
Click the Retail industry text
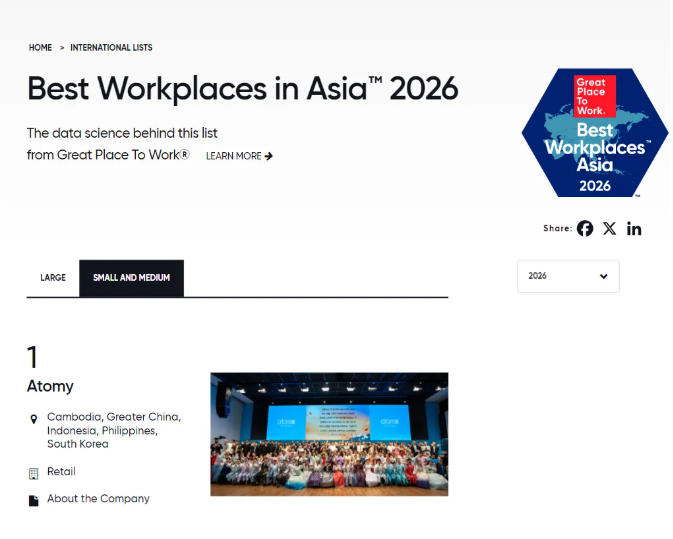coord(61,472)
